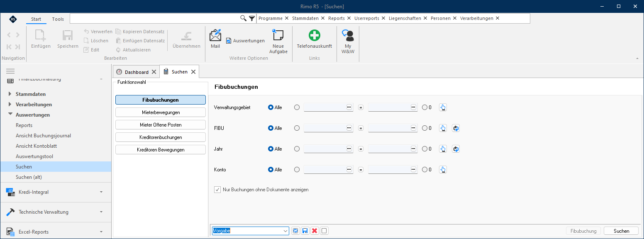Select the 0 radio in Jahr row
Viewport: 644px width, 239px height.
click(424, 149)
